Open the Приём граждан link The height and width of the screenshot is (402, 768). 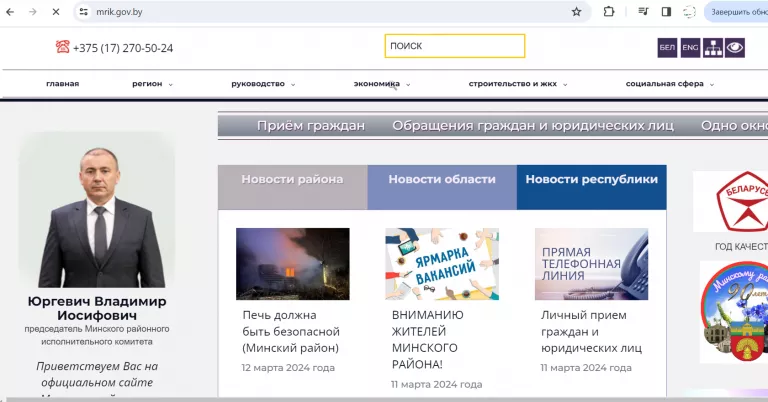pyautogui.click(x=310, y=125)
